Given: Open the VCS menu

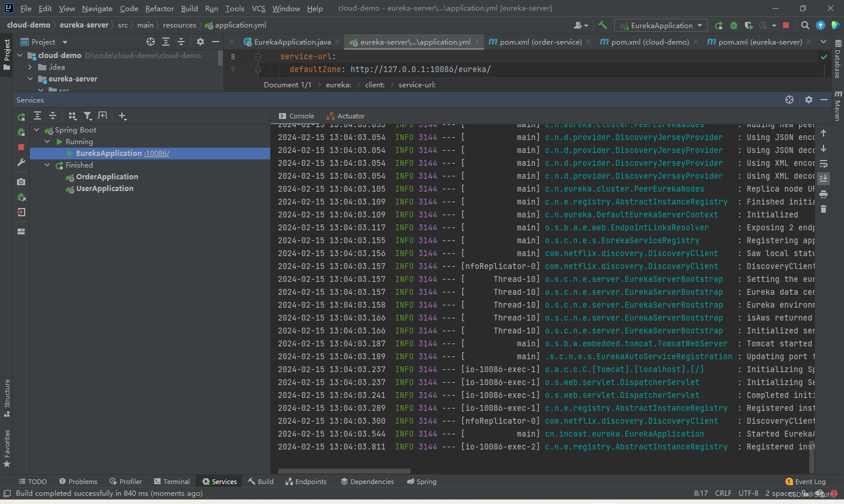Looking at the screenshot, I should [x=258, y=8].
